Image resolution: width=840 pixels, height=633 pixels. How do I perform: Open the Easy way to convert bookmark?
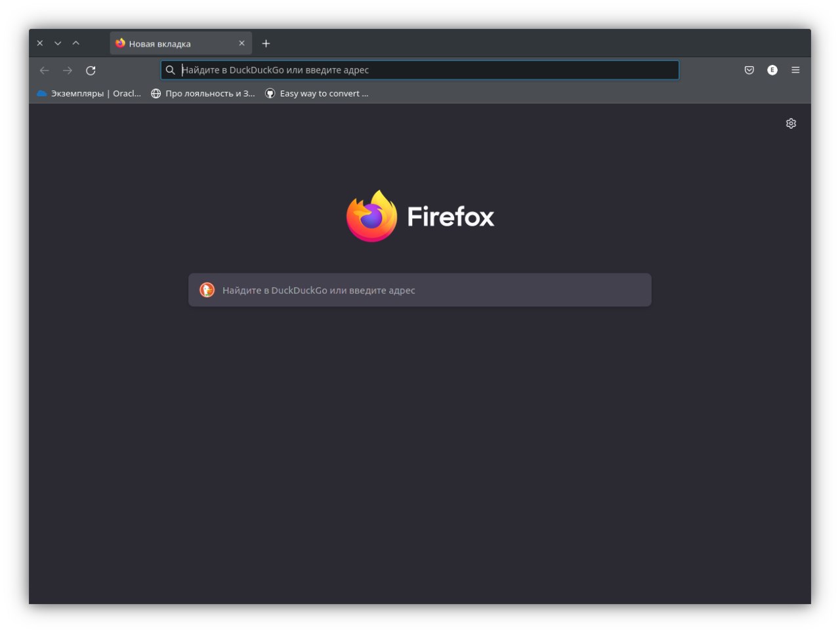pyautogui.click(x=317, y=93)
